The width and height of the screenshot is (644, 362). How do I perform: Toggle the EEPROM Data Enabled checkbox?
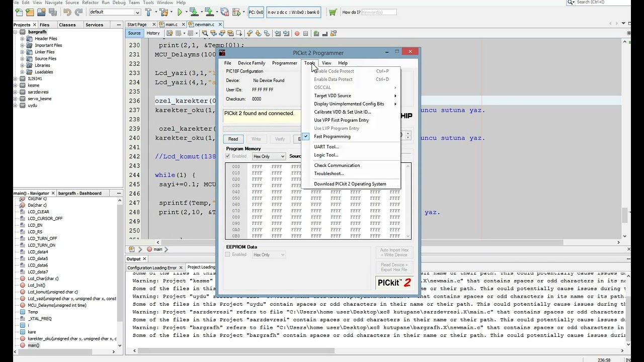228,254
